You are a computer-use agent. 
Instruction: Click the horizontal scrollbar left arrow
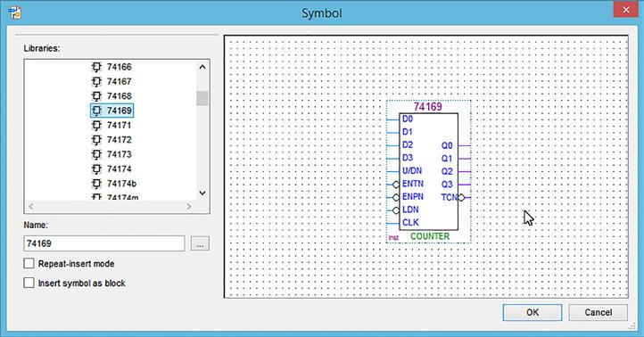coord(31,206)
